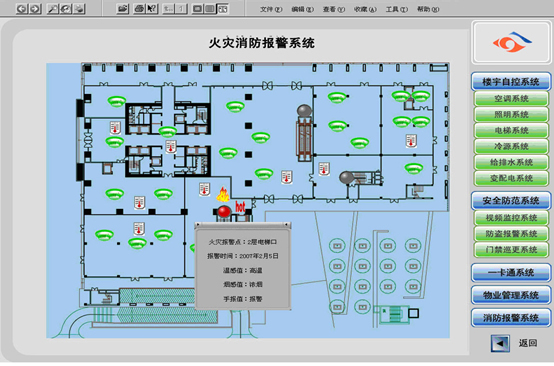Open the 帮助 menu
554x366 pixels.
pyautogui.click(x=428, y=9)
